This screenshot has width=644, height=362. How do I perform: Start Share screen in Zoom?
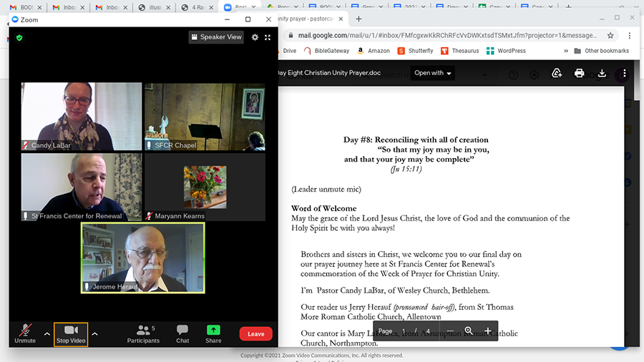pyautogui.click(x=213, y=334)
